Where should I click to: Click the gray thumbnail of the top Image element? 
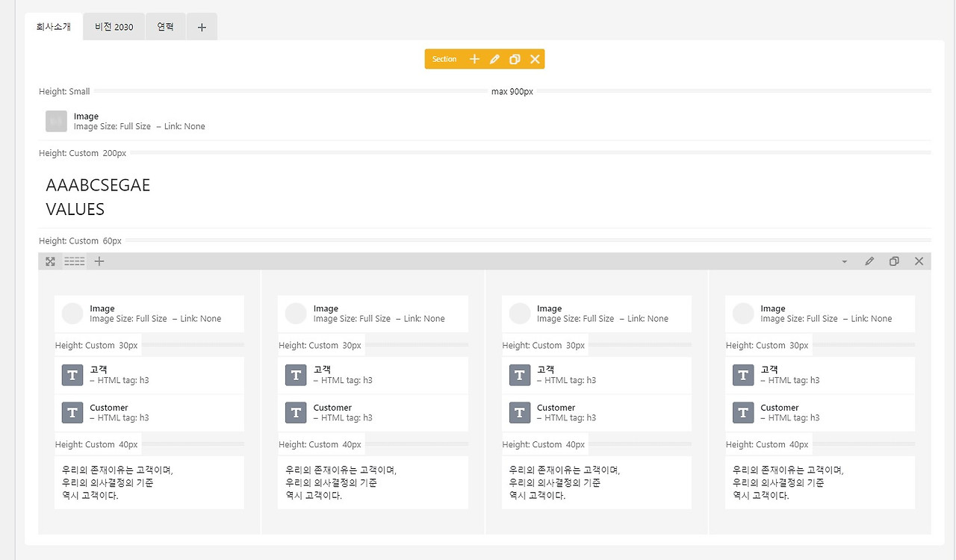coord(56,121)
